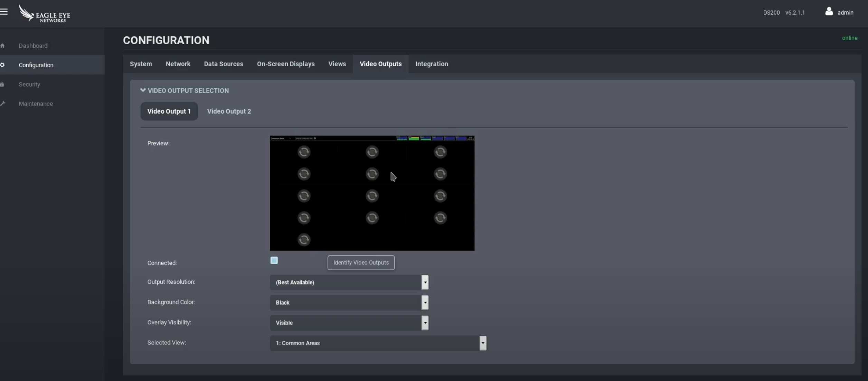Switch to the Video Output 2 tab
Screen dimensions: 868x381
pos(229,111)
